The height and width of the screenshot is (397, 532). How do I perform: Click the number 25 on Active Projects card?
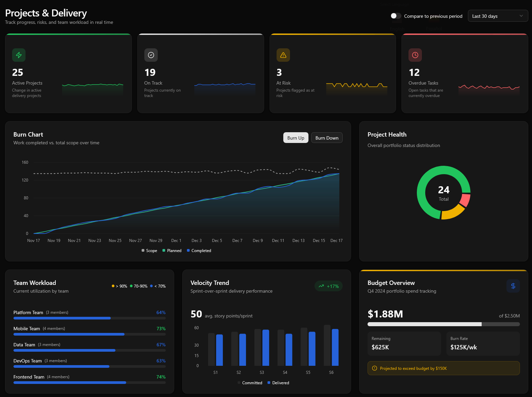coord(17,72)
